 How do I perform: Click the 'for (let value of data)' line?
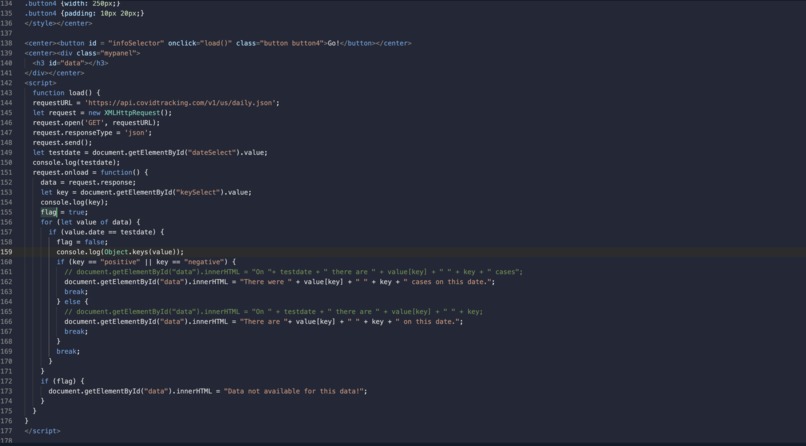click(x=90, y=222)
